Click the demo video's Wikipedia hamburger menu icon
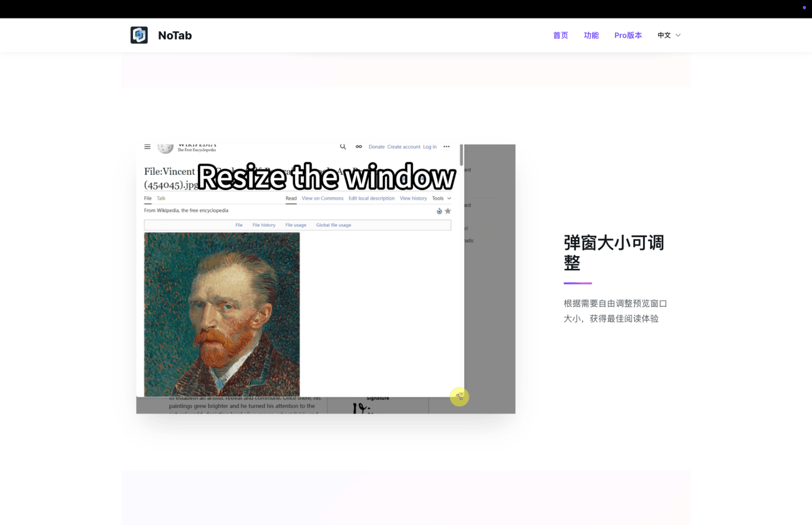The height and width of the screenshot is (525, 812). (x=147, y=147)
